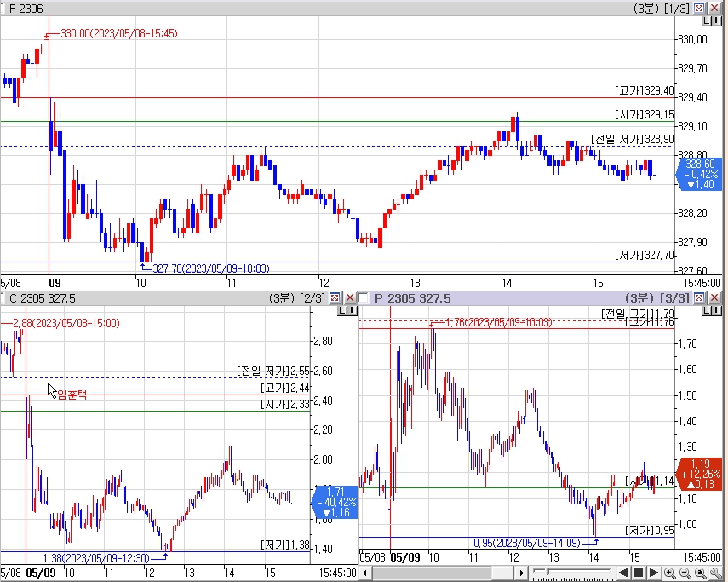
Task: Click the chart speed slider handle
Action: (x=547, y=572)
